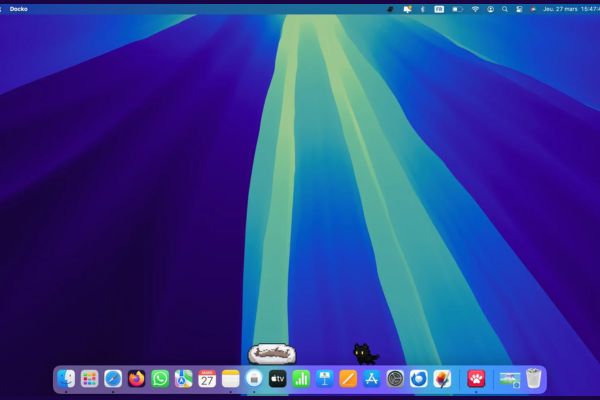This screenshot has width=600, height=400.
Task: Open Keynote from the dock
Action: point(324,379)
